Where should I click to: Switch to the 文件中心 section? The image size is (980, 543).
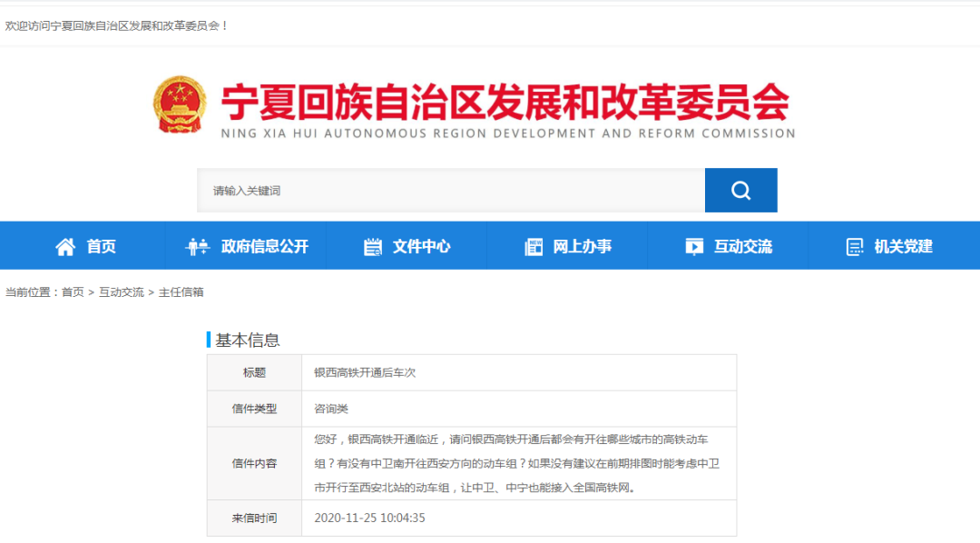pos(420,245)
